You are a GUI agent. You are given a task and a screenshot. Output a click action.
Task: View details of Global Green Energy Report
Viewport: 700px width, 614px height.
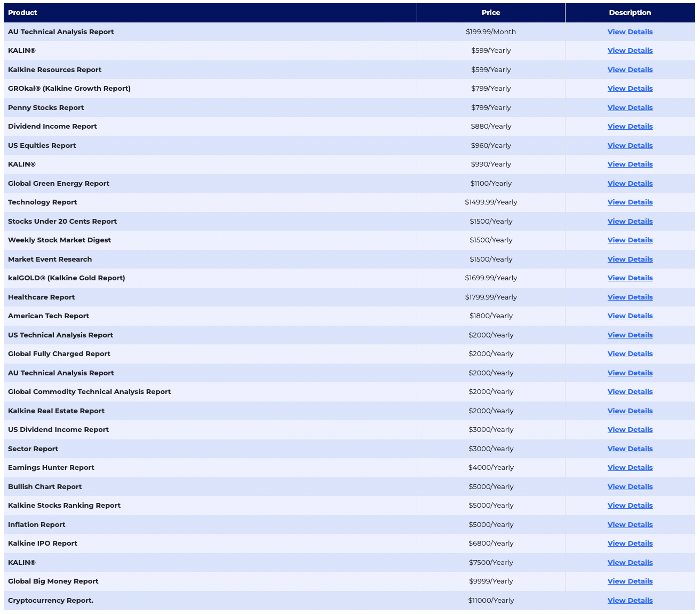click(630, 183)
